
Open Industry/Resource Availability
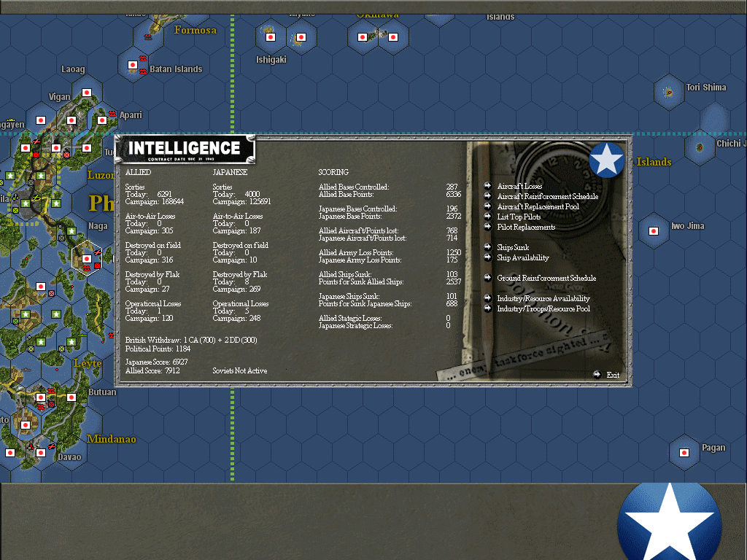pos(543,298)
